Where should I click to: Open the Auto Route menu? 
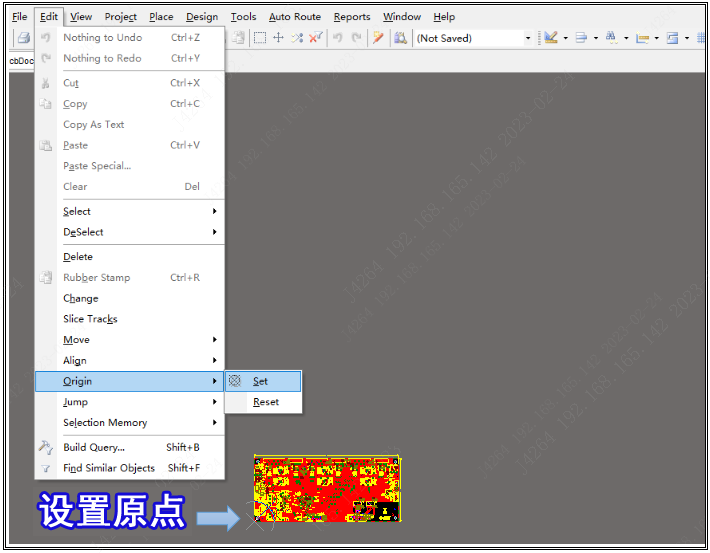[x=294, y=17]
